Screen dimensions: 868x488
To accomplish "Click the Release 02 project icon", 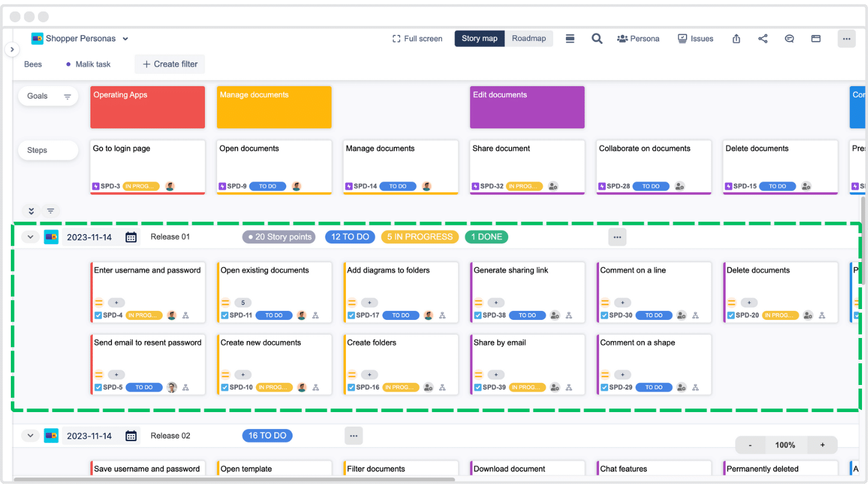I will (51, 436).
